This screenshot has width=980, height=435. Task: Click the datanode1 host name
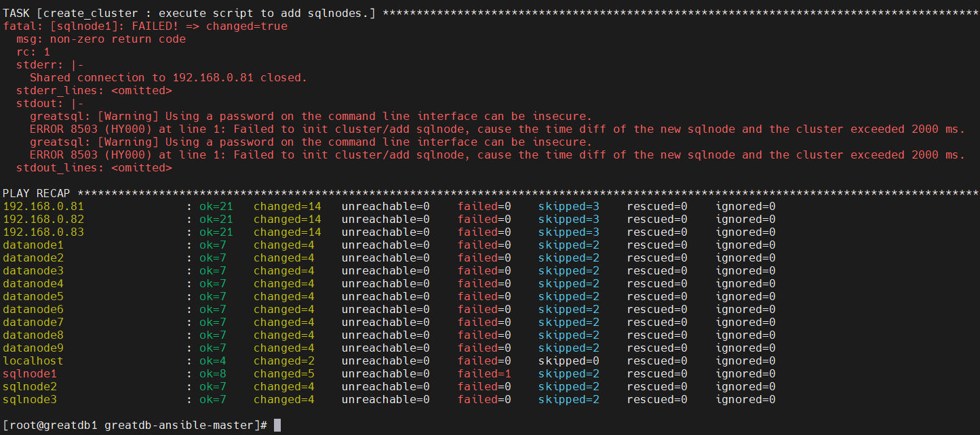tap(33, 245)
